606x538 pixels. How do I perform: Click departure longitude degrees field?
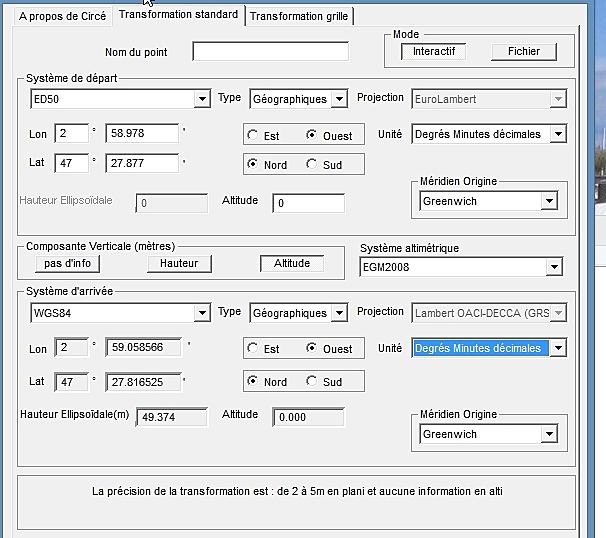71,133
